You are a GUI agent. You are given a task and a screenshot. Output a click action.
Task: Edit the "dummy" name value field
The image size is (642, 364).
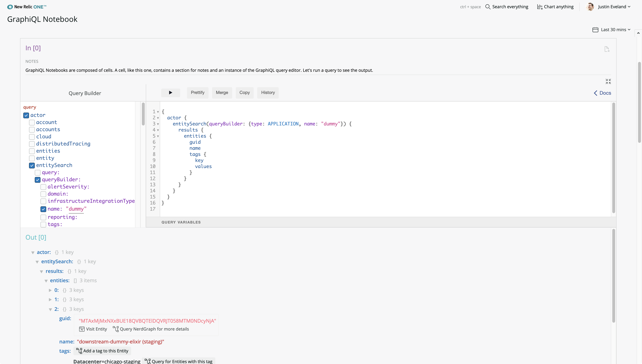click(76, 209)
